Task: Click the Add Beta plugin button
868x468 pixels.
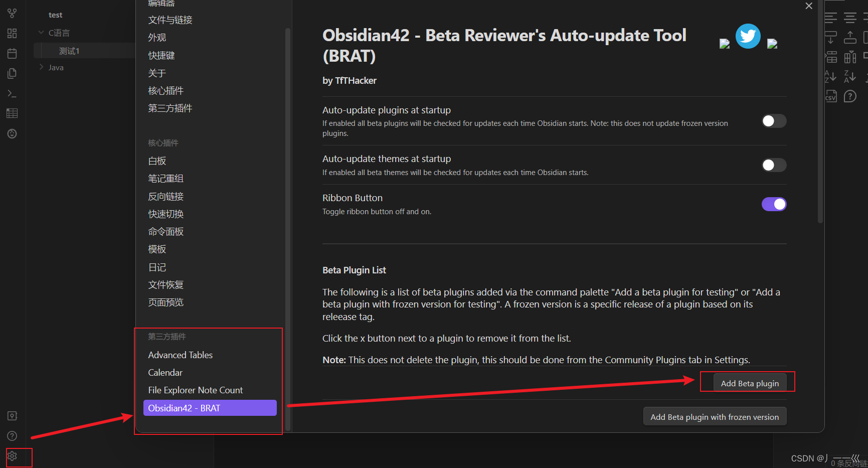Action: (x=750, y=383)
